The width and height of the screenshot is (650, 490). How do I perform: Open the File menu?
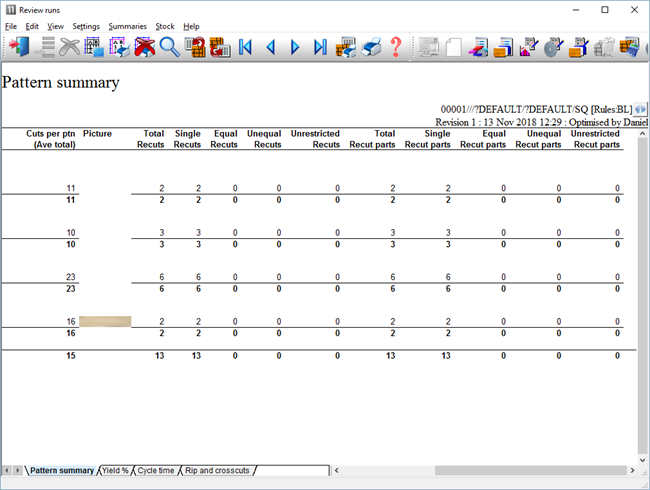tap(11, 26)
